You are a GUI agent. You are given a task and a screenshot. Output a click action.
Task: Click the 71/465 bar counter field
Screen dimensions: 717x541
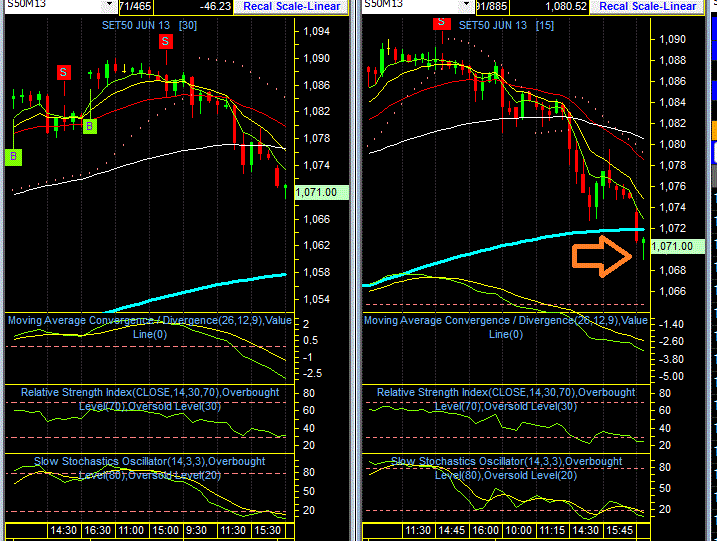[x=135, y=6]
